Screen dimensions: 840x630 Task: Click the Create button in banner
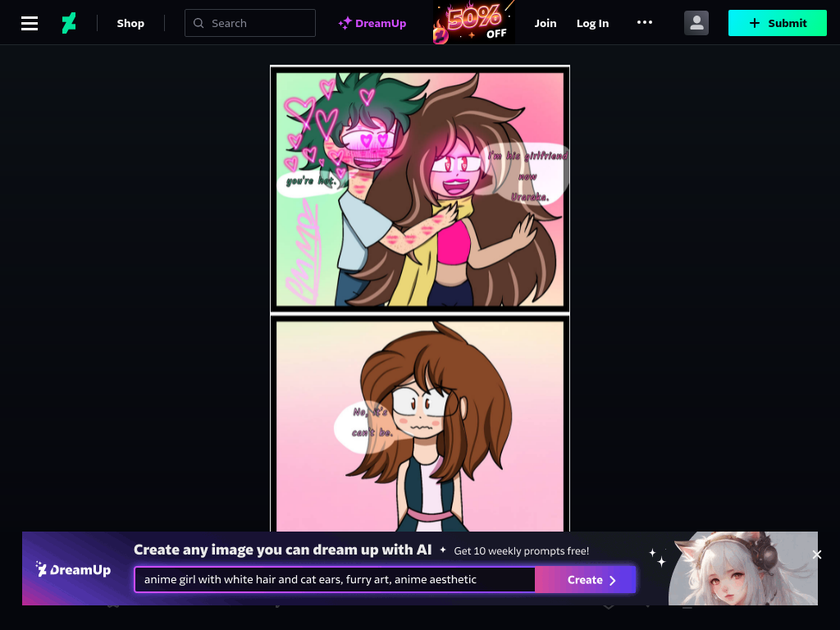[586, 580]
